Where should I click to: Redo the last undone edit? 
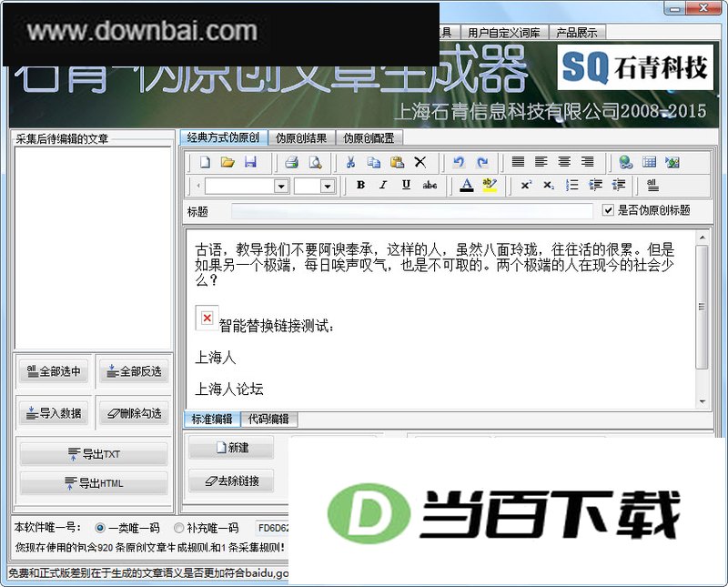point(482,162)
